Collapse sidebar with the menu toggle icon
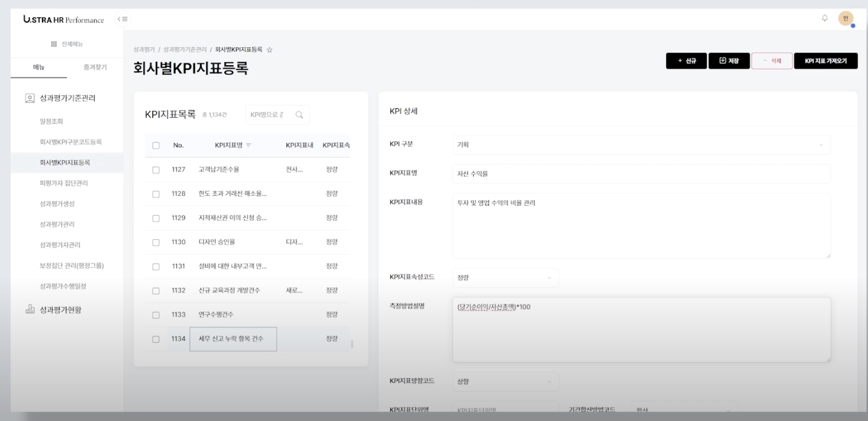This screenshot has width=868, height=421. click(122, 19)
